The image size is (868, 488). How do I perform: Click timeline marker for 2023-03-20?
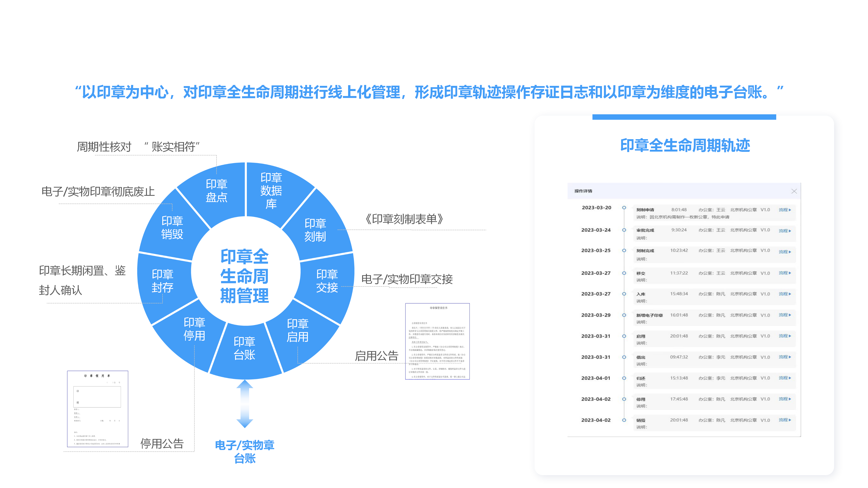(x=624, y=208)
